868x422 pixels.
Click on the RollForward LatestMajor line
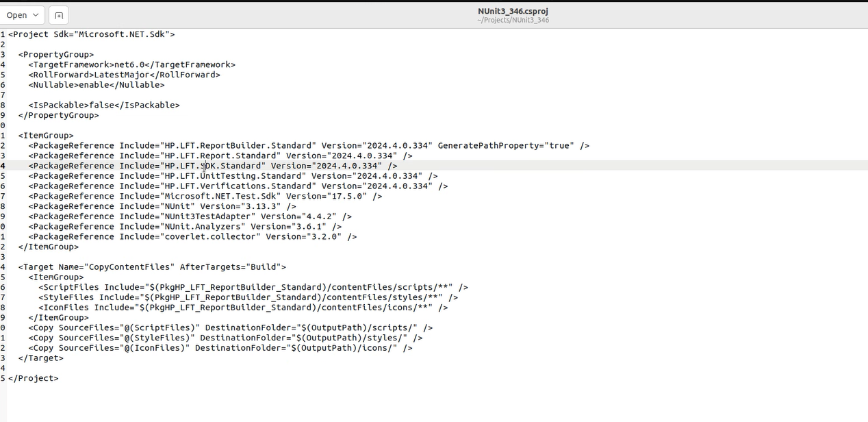tap(124, 75)
